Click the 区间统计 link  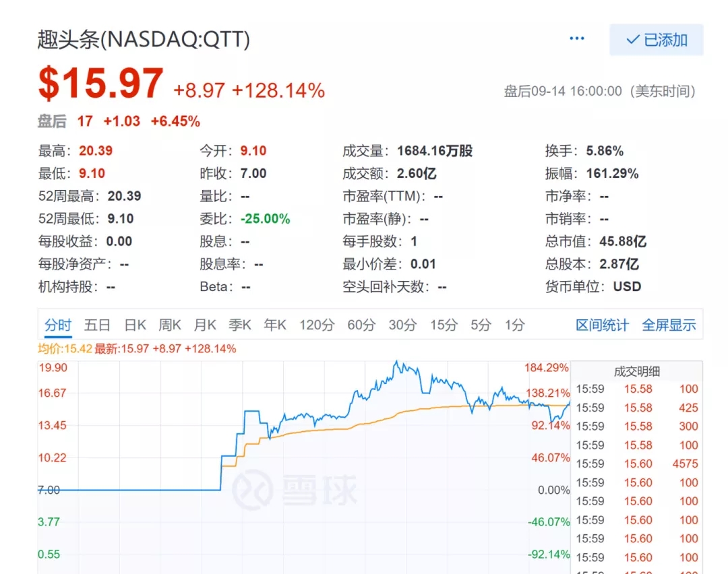click(602, 325)
